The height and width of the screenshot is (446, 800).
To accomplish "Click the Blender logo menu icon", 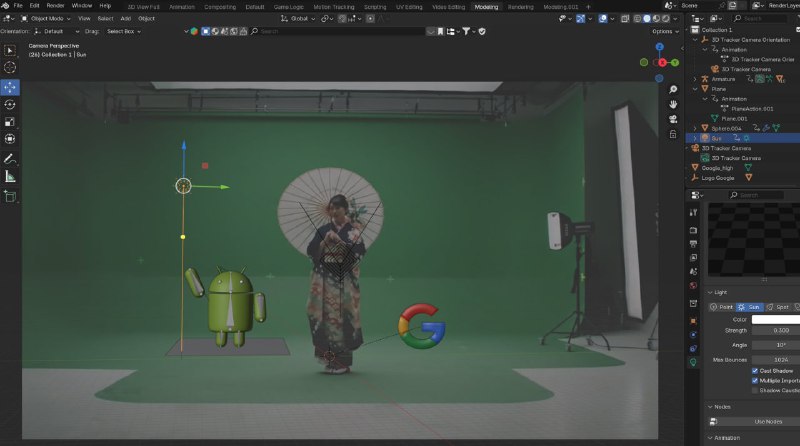I will click(x=5, y=6).
